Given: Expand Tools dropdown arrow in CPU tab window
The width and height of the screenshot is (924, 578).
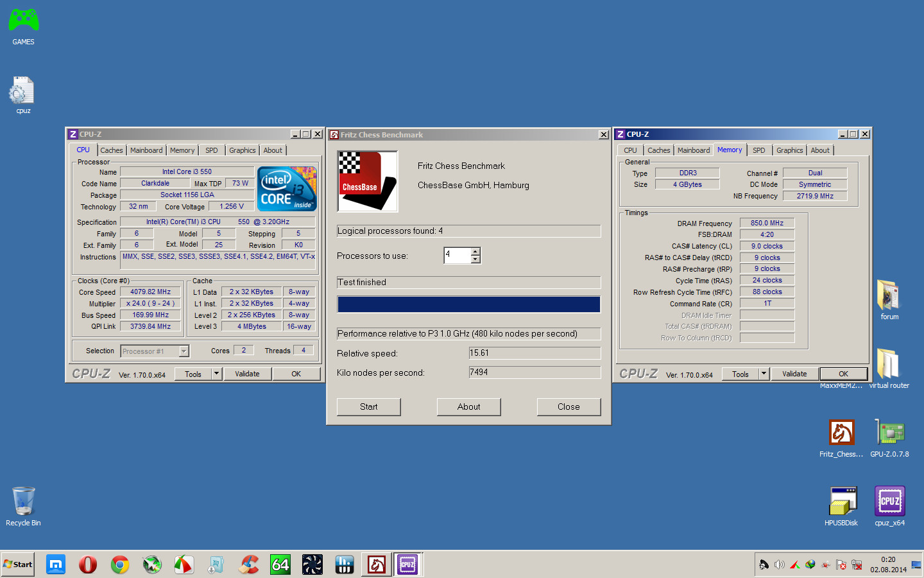Looking at the screenshot, I should [x=217, y=374].
